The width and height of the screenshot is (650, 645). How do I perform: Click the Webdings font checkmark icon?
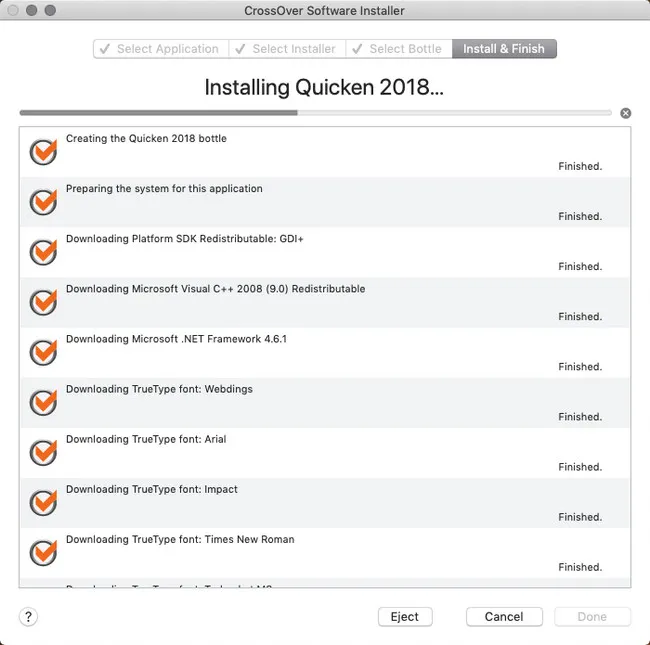(x=43, y=402)
